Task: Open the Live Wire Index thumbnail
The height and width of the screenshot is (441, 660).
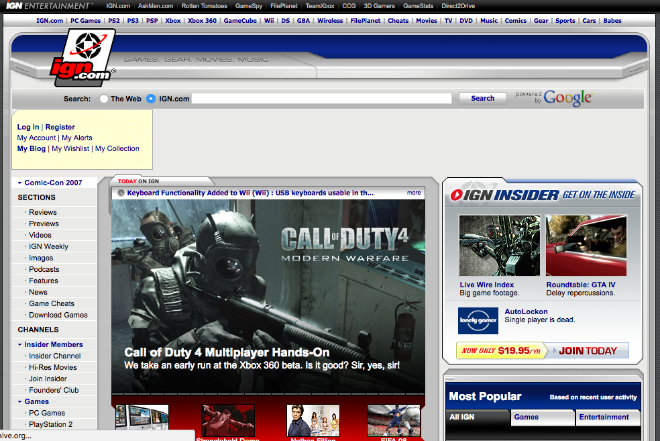Action: click(x=499, y=246)
